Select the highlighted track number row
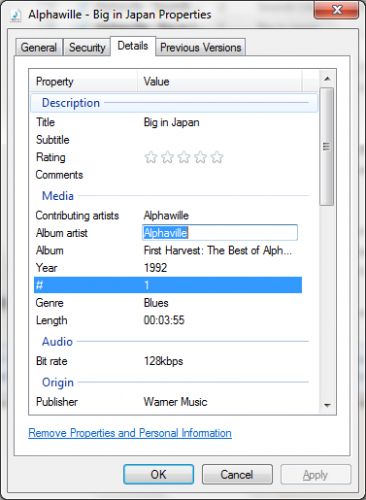Screen dimensions: 366x500 point(168,285)
